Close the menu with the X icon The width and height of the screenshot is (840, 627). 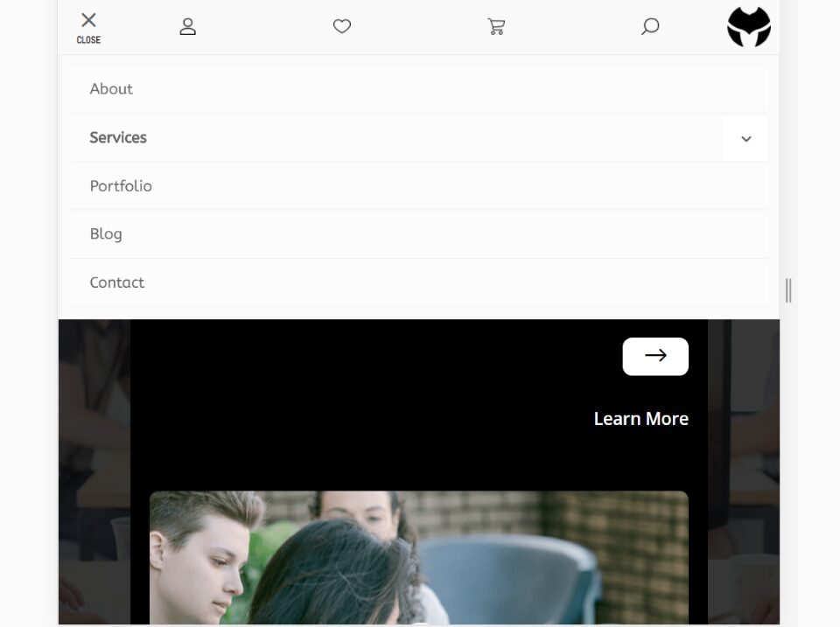(88, 20)
